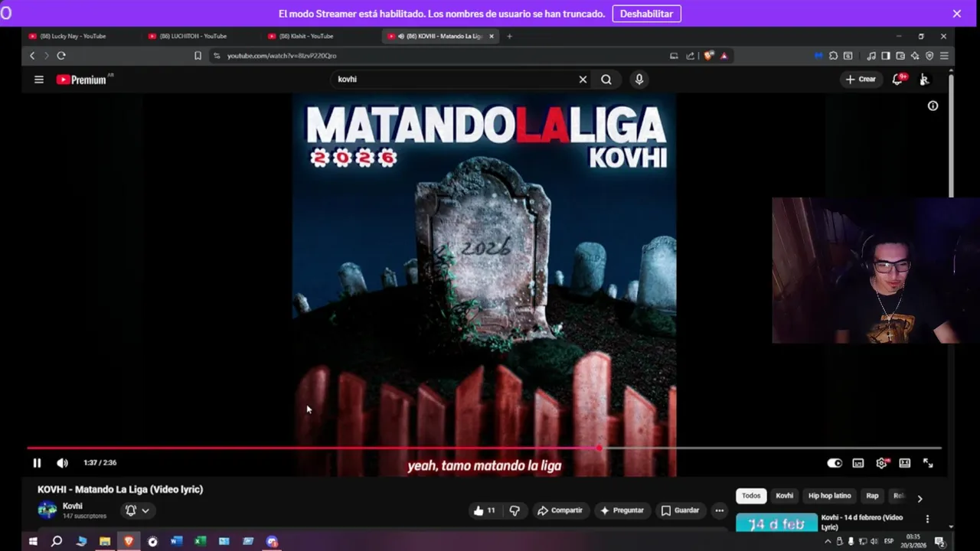Viewport: 980px width, 551px height.
Task: Show video info card icon
Action: click(x=933, y=106)
